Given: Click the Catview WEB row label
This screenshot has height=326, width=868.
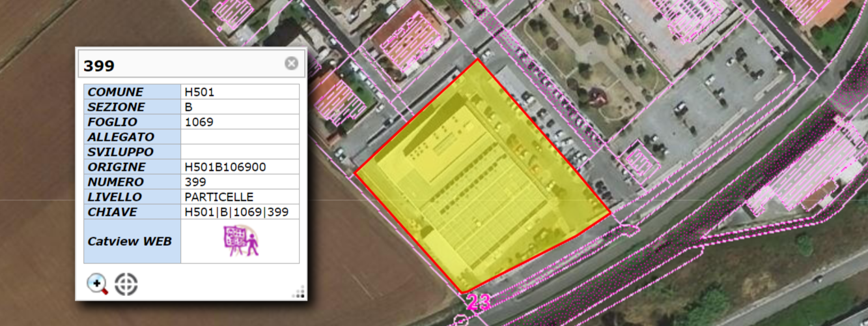Looking at the screenshot, I should coord(130,241).
